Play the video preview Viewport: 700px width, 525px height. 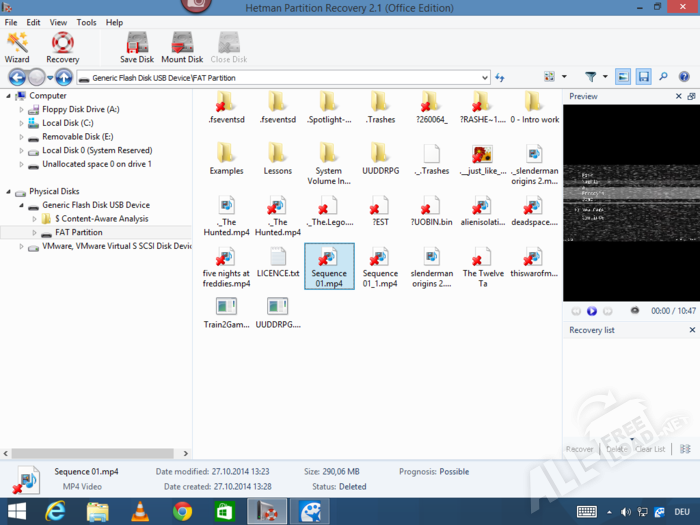[x=592, y=311]
